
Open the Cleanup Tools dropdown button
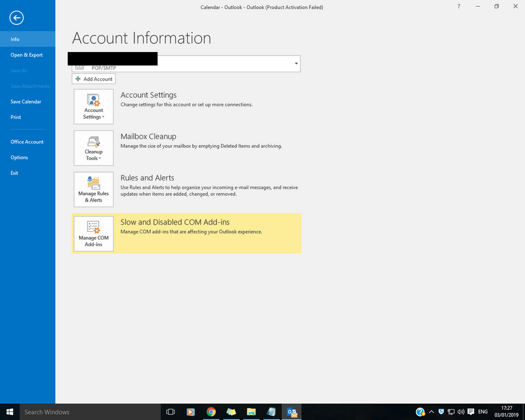tap(94, 148)
